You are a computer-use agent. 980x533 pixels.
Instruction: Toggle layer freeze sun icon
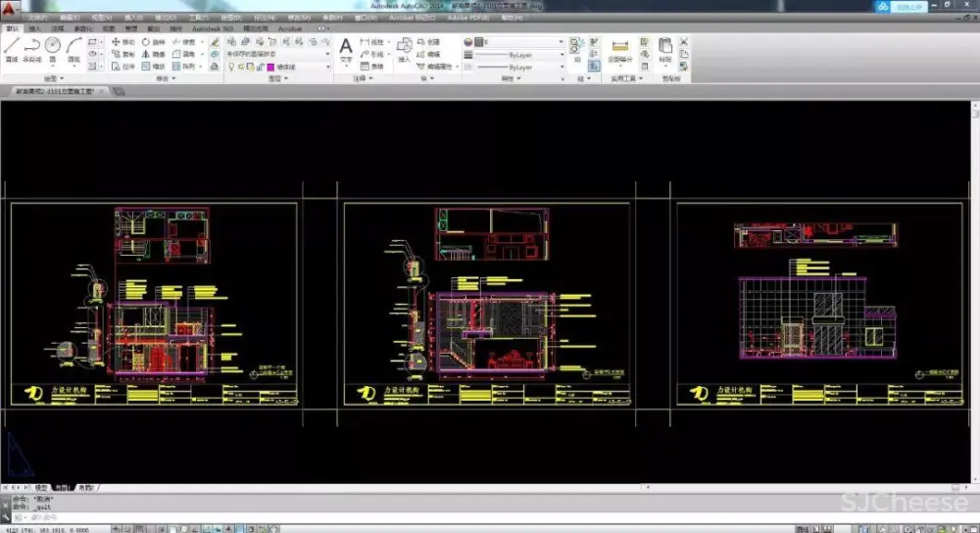(240, 67)
